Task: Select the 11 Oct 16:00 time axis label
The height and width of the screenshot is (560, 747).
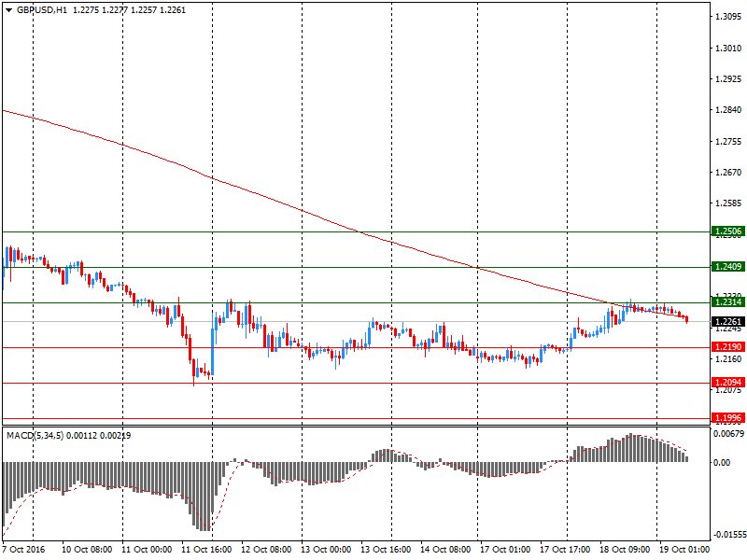Action: 206,549
